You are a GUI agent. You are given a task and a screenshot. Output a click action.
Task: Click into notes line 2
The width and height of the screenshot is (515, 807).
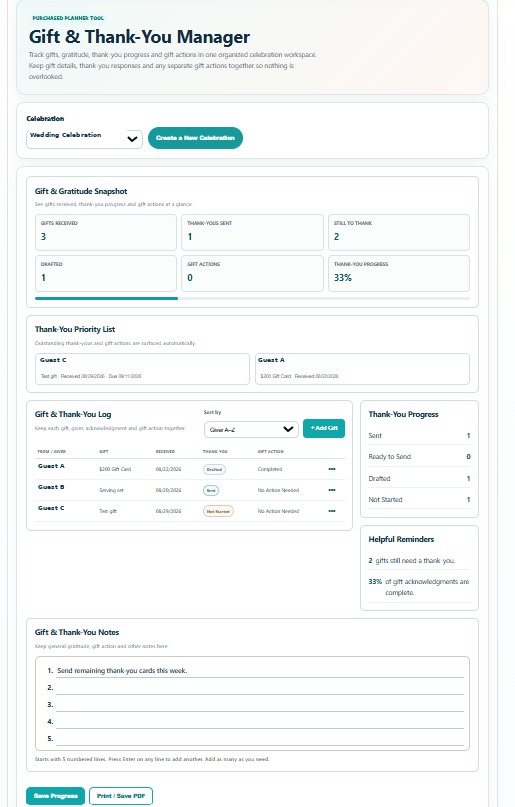[x=260, y=688]
